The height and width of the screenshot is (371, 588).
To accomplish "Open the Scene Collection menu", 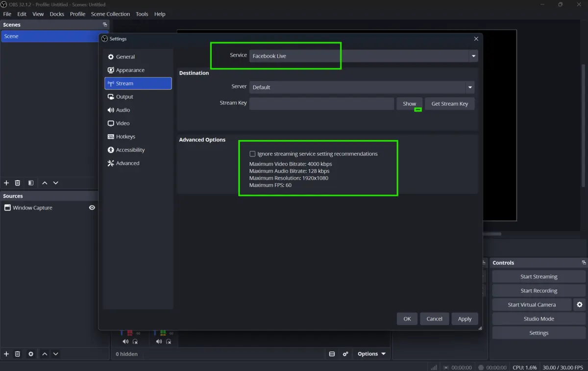I will pos(111,14).
